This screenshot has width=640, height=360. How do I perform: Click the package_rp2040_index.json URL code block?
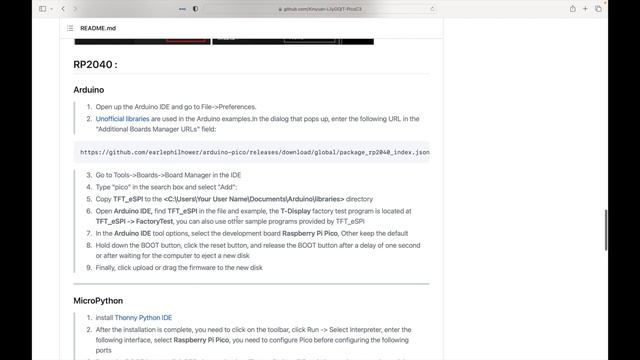[x=251, y=152]
